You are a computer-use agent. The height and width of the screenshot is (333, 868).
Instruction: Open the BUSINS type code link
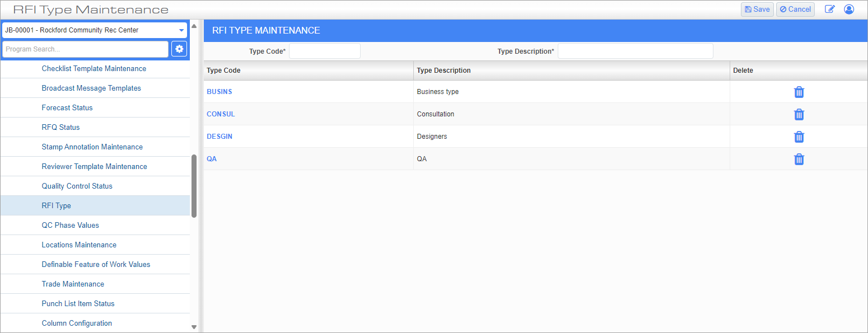[x=219, y=92]
